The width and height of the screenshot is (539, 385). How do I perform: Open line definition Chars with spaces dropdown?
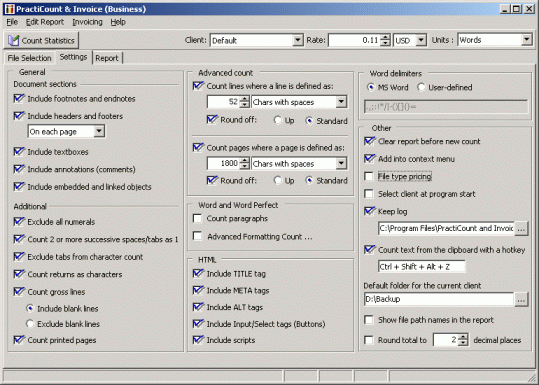click(x=341, y=102)
